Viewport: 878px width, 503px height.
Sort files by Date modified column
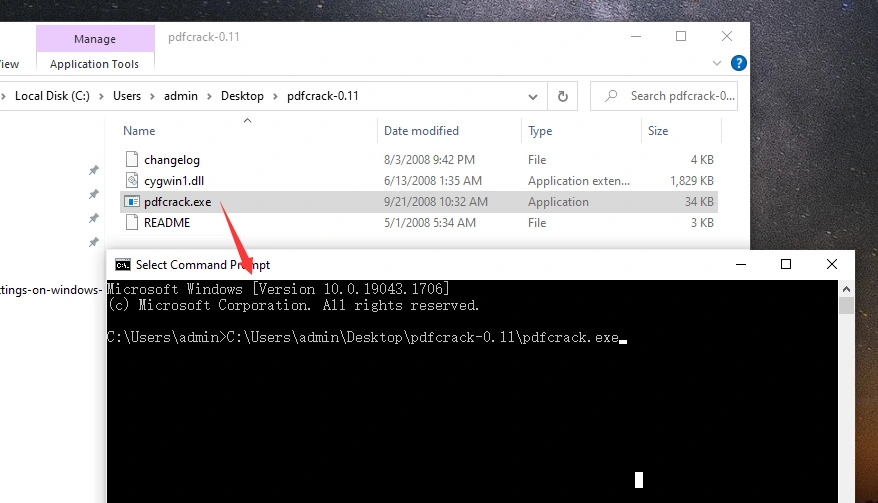(421, 131)
